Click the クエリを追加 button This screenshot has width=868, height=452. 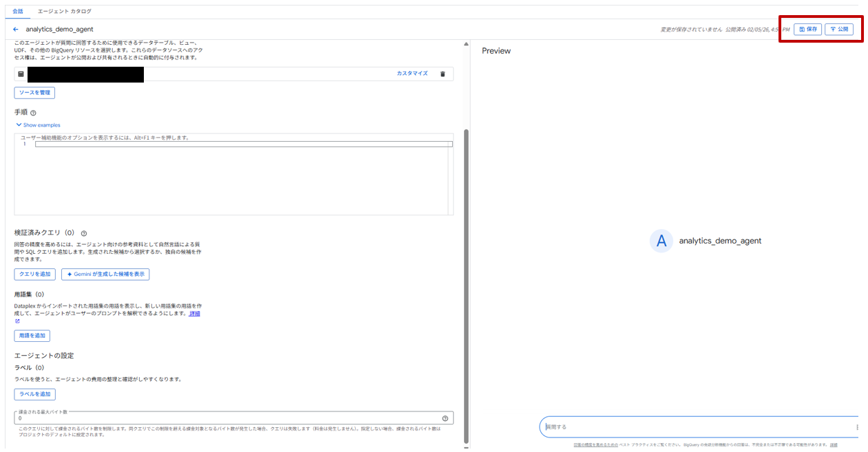click(35, 275)
